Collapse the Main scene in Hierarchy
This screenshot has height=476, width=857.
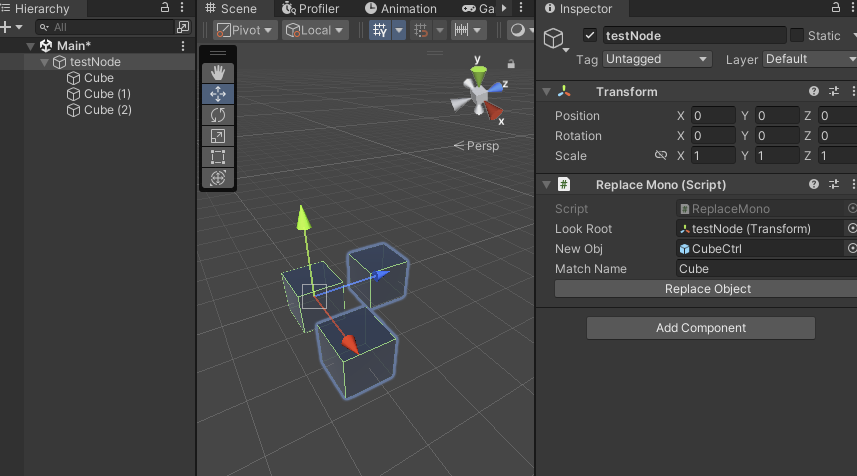pos(31,46)
